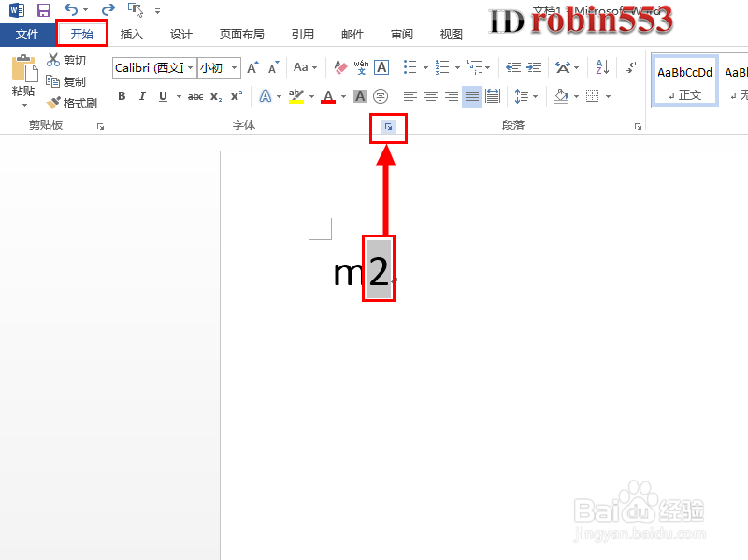
Task: Apply text effects outlined A icon
Action: tap(266, 96)
